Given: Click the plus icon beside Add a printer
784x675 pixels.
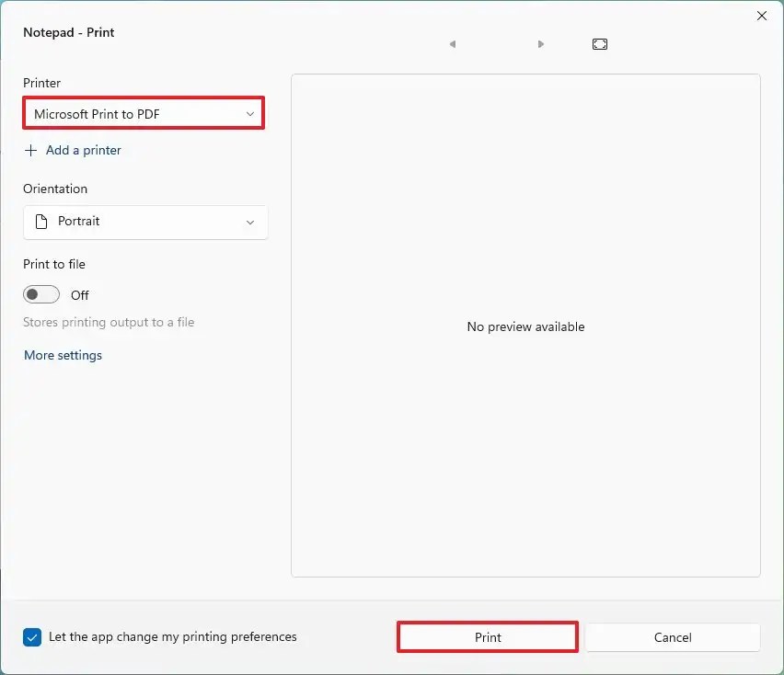Looking at the screenshot, I should tap(31, 150).
